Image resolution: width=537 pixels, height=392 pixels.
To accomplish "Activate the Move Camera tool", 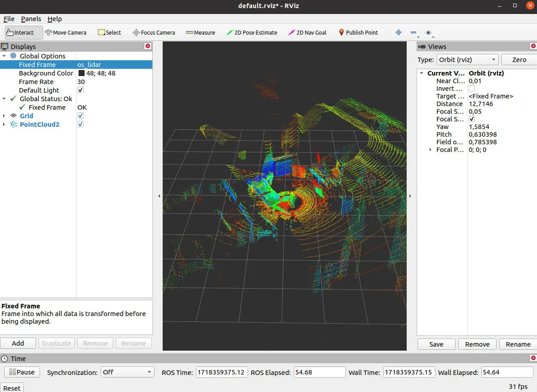I will (x=66, y=32).
